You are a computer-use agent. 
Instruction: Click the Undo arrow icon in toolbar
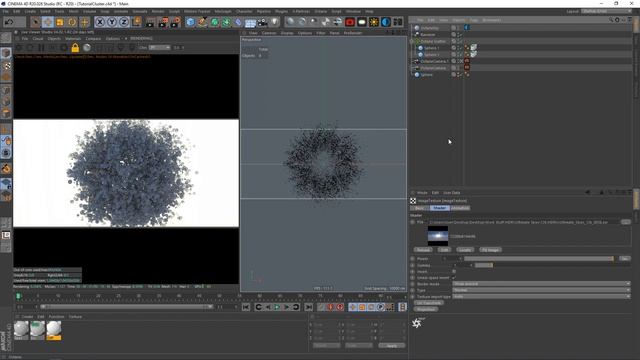coord(9,22)
